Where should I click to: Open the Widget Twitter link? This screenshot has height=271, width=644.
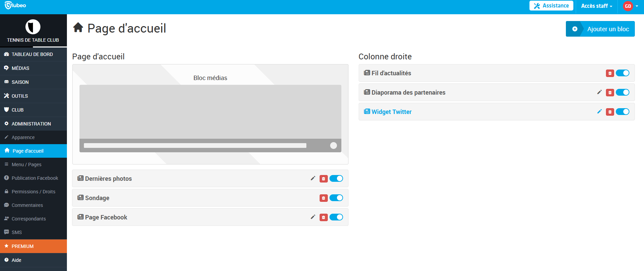pyautogui.click(x=391, y=112)
